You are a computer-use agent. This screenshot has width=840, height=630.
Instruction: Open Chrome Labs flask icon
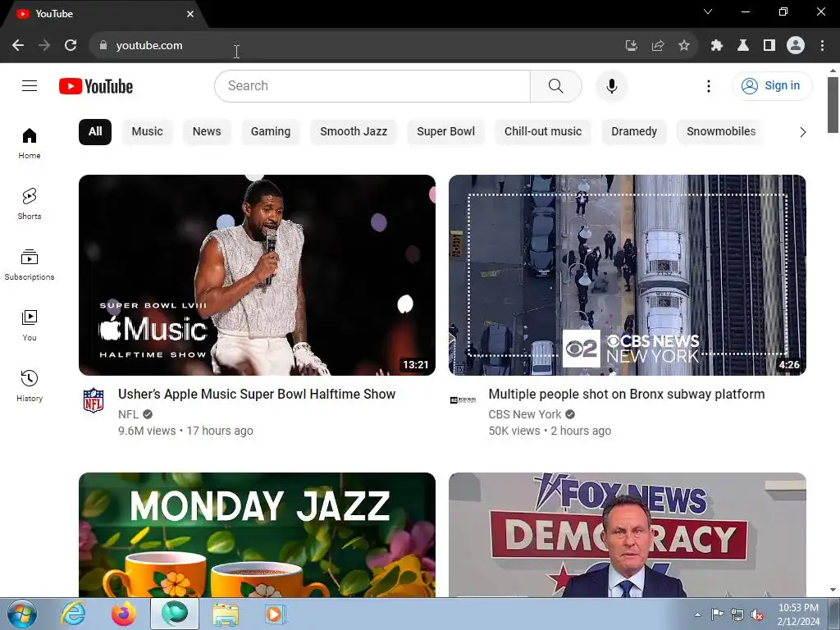(x=743, y=46)
